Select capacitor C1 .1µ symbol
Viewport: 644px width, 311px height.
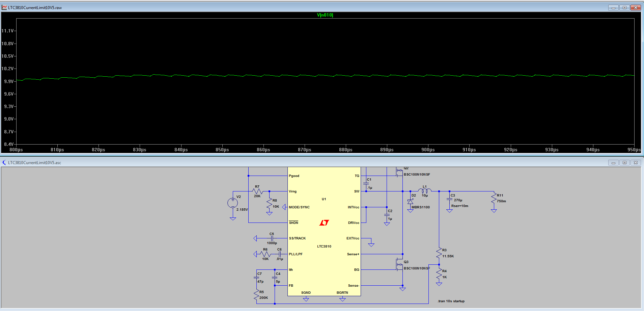point(366,183)
